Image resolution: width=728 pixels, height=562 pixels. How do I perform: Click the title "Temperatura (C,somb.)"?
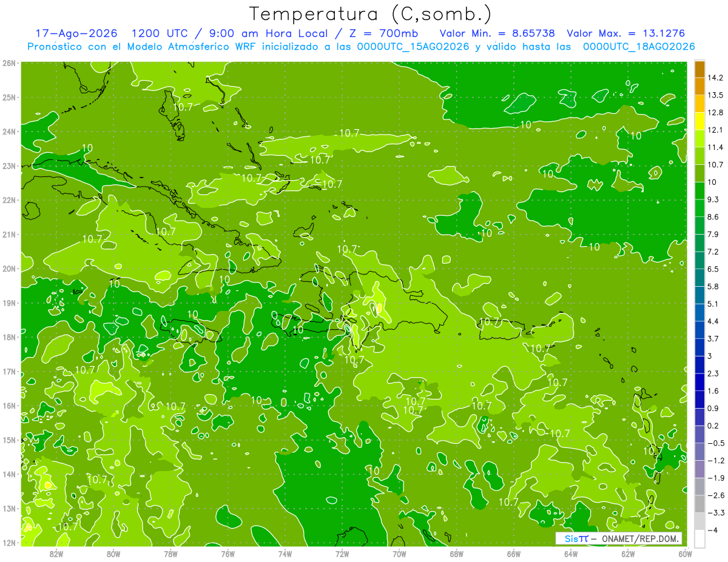(x=371, y=14)
